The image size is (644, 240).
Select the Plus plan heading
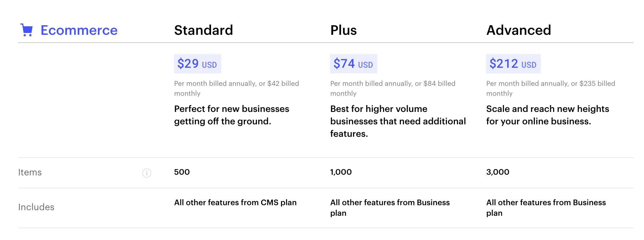343,30
